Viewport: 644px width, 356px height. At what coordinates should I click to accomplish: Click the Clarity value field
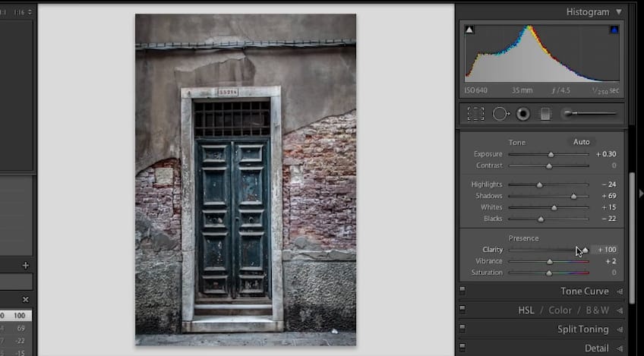pos(606,250)
